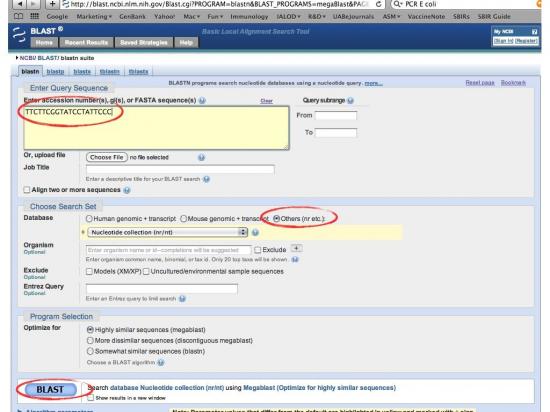Open Marketing bookmarks folder

[x=94, y=16]
